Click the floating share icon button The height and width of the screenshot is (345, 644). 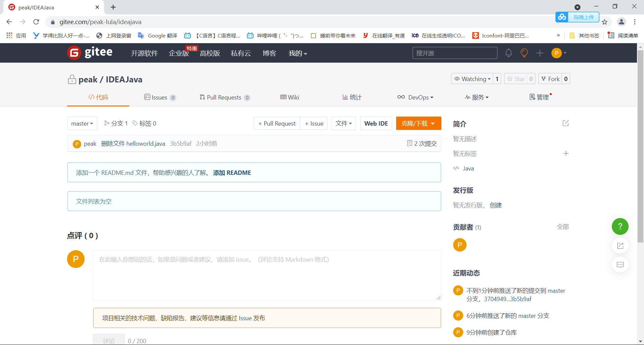[620, 246]
